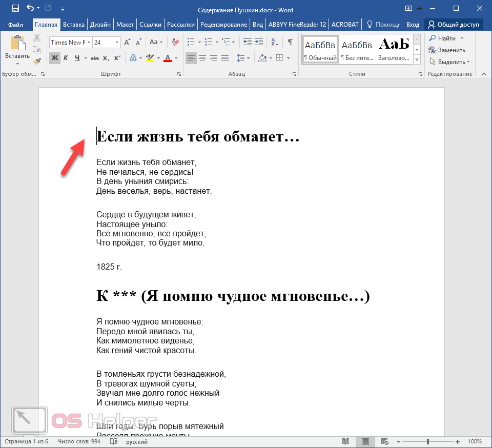Click the Clear All Formatting eraser icon
The width and height of the screenshot is (492, 448).
(175, 42)
